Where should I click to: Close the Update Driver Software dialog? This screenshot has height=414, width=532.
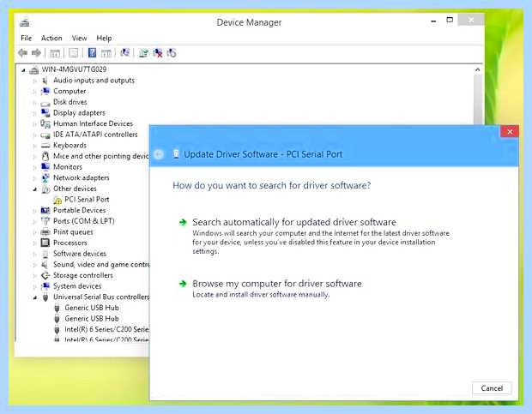[510, 131]
